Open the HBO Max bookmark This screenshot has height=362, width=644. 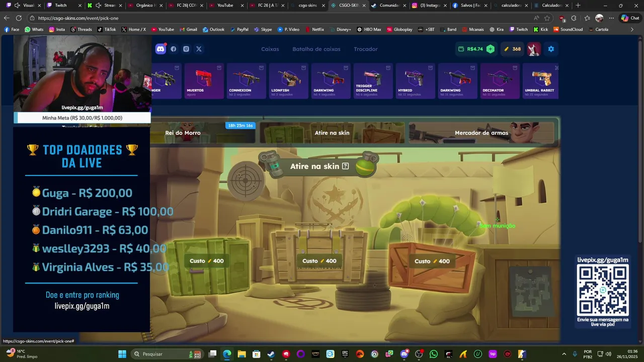pyautogui.click(x=369, y=29)
